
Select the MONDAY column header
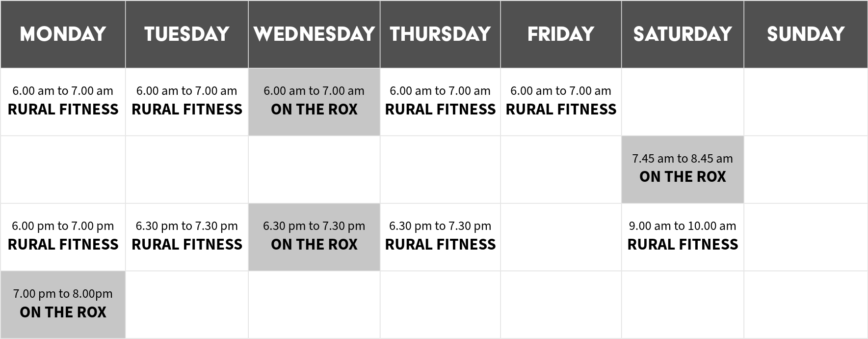[63, 34]
